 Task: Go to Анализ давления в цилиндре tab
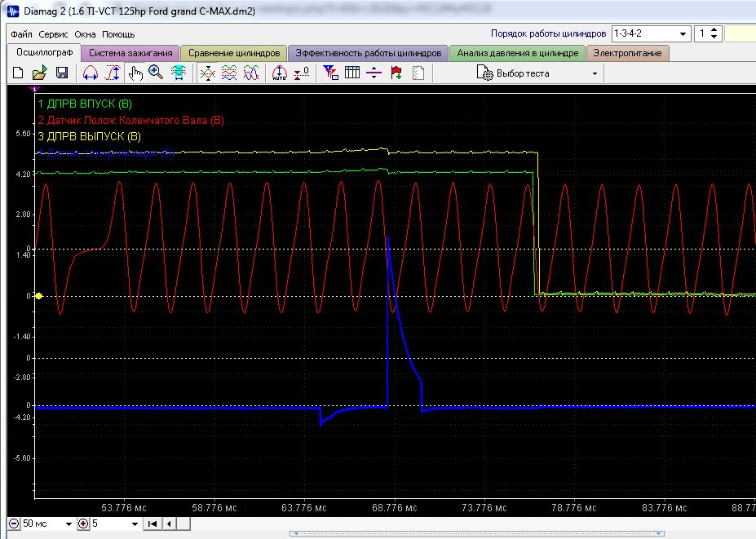point(517,53)
